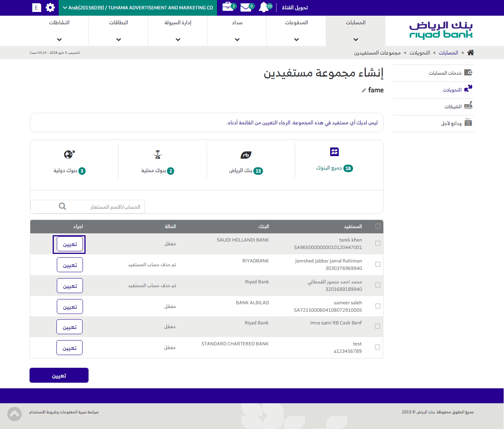504x429 pixels.
Task: Open the notifications bell icon
Action: click(264, 7)
